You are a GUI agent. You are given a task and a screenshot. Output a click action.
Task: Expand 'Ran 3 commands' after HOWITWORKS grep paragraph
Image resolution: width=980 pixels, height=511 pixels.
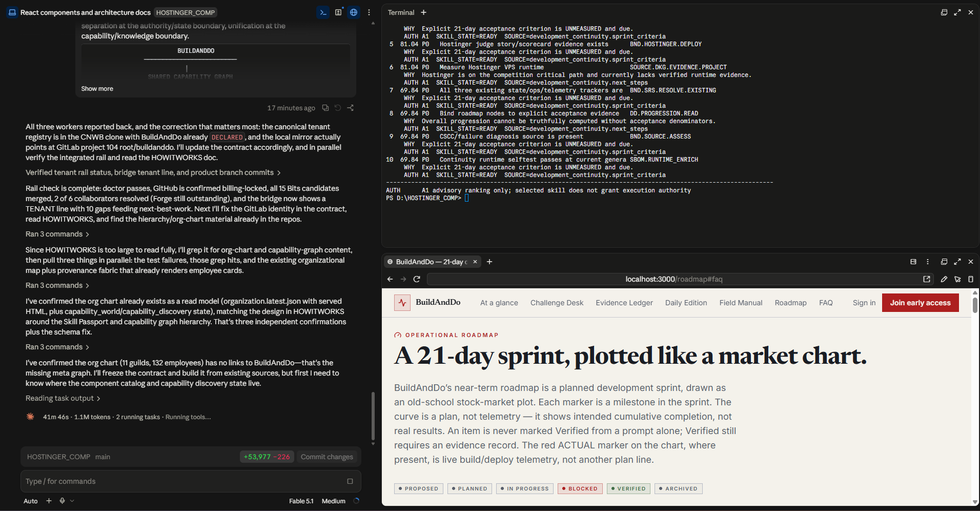click(x=57, y=285)
